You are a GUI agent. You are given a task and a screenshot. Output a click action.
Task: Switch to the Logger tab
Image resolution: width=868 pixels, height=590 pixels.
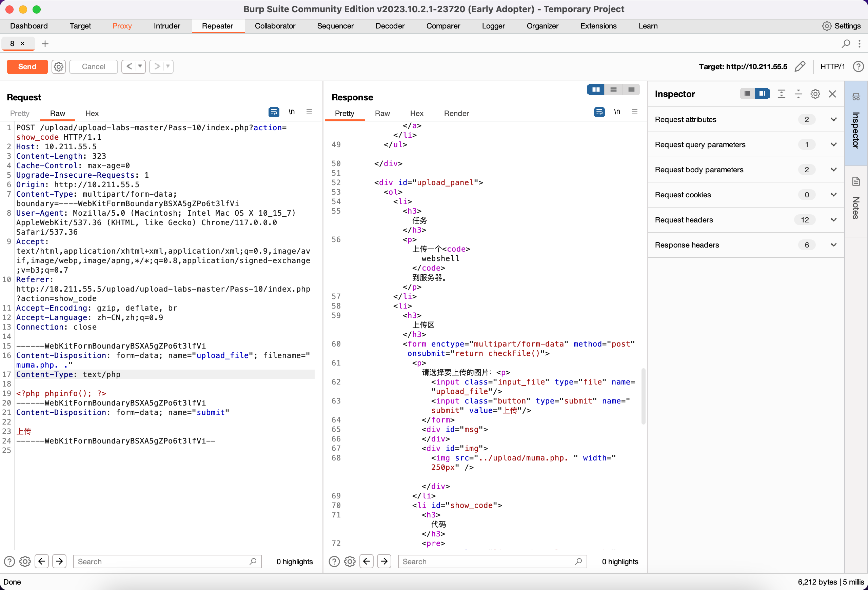click(493, 26)
